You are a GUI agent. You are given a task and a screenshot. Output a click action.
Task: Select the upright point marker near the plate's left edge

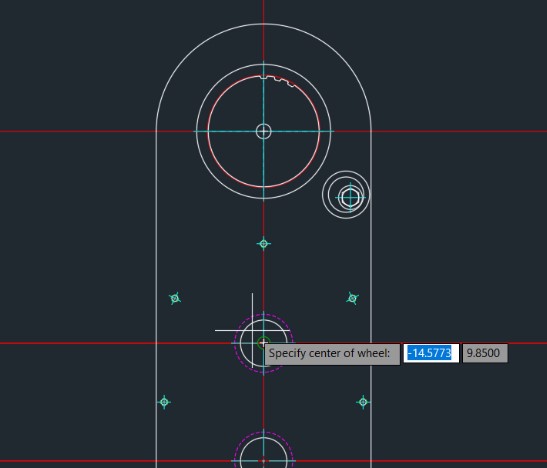click(x=164, y=402)
